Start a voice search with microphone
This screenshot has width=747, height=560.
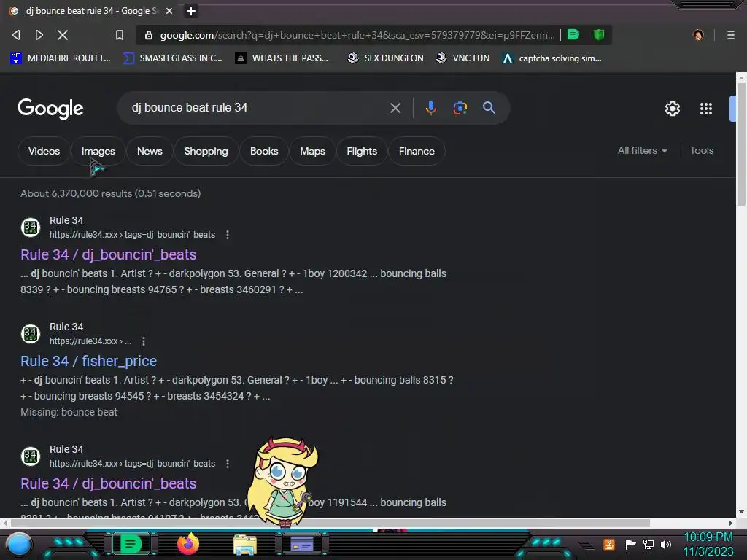pos(430,108)
